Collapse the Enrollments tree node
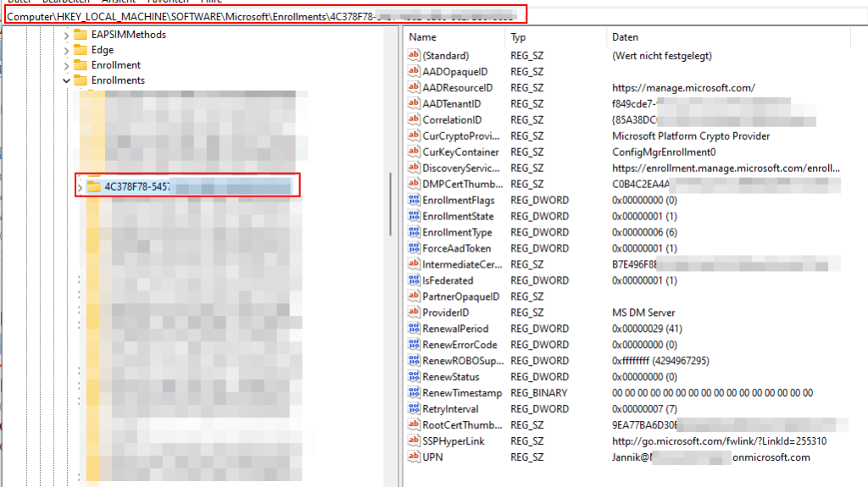 coord(66,80)
